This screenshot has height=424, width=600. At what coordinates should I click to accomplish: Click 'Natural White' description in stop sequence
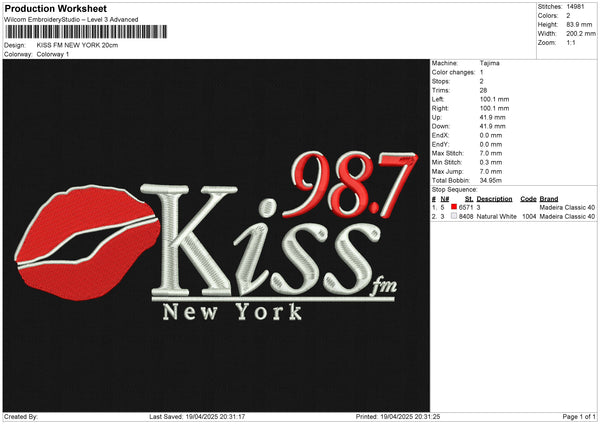[x=497, y=217]
